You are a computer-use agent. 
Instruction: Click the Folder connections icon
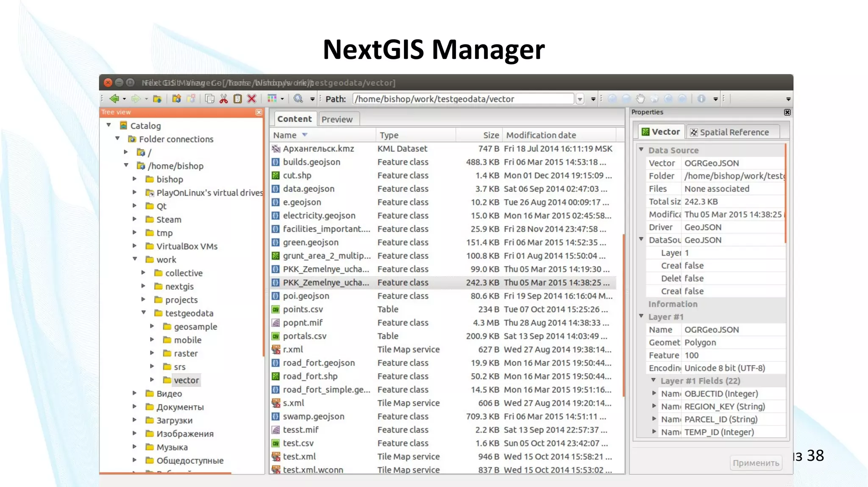[x=132, y=139]
